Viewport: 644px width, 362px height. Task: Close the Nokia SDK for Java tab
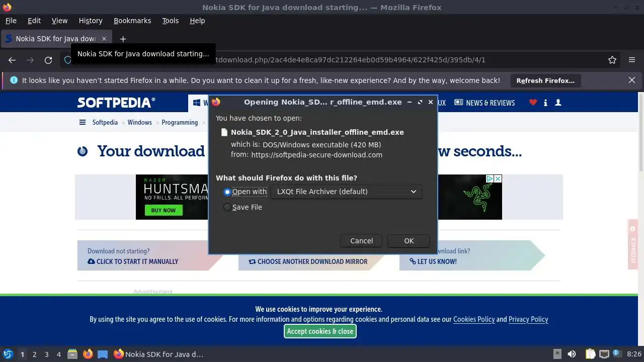[104, 39]
